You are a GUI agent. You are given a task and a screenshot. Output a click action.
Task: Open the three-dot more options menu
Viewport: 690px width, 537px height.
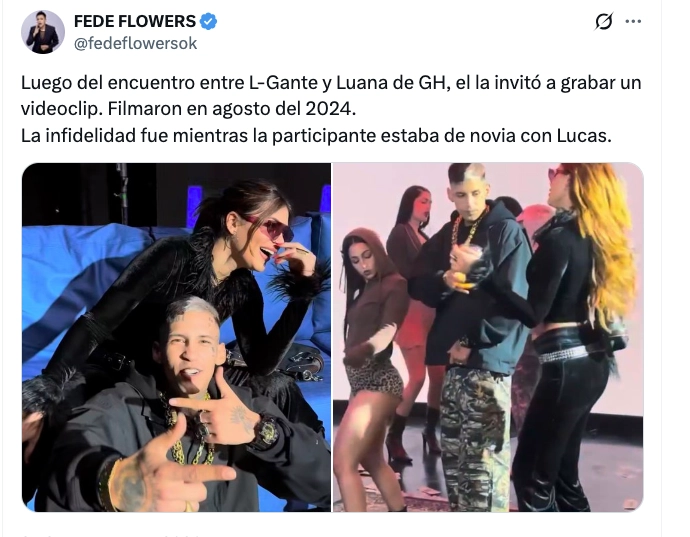[x=633, y=21]
